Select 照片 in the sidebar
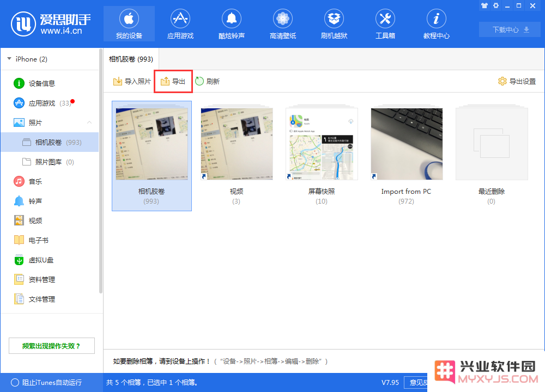Viewport: 545px width, 392px height. 50,122
